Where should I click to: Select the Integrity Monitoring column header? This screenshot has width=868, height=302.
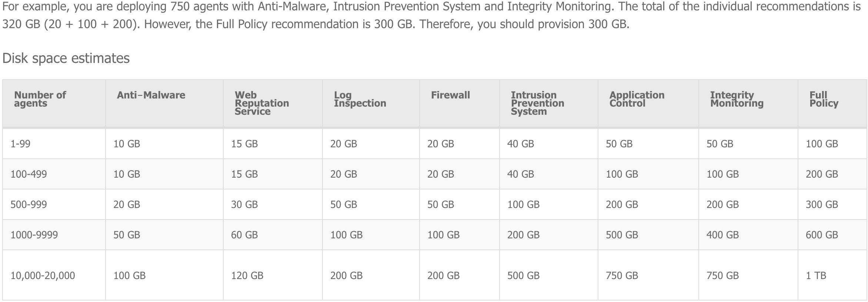737,99
